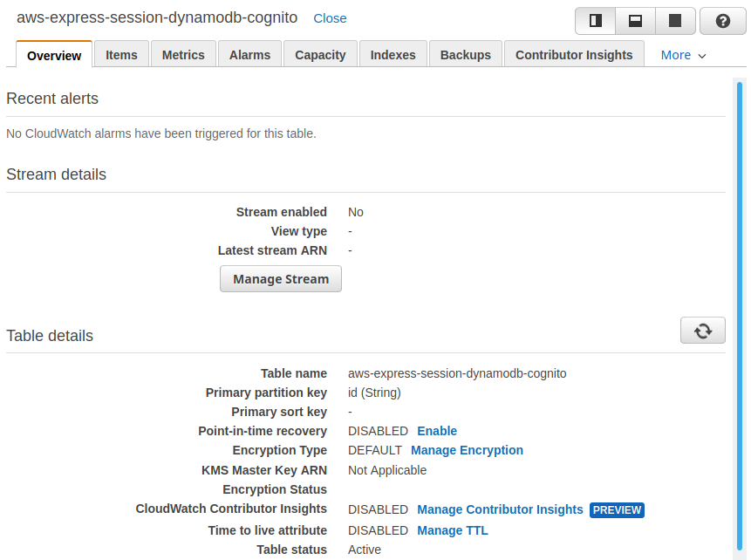The height and width of the screenshot is (560, 751).
Task: Open the Capacity tab
Action: coord(320,55)
